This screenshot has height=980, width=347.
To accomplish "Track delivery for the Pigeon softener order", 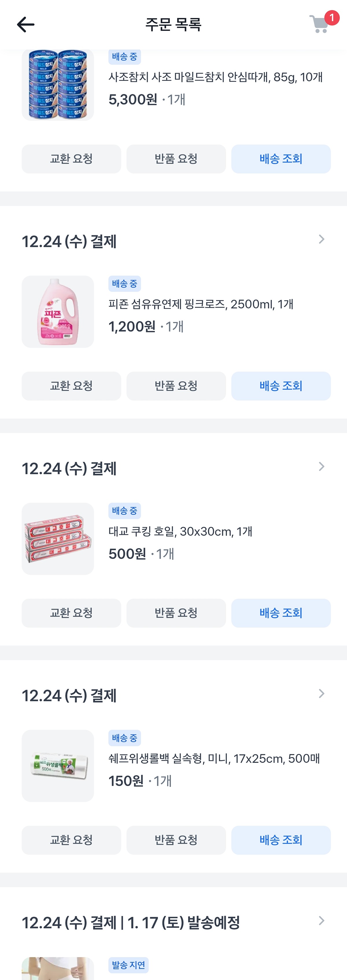I will click(281, 386).
